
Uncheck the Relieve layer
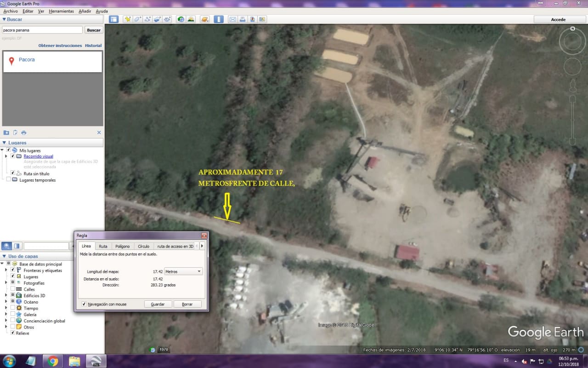pyautogui.click(x=12, y=333)
